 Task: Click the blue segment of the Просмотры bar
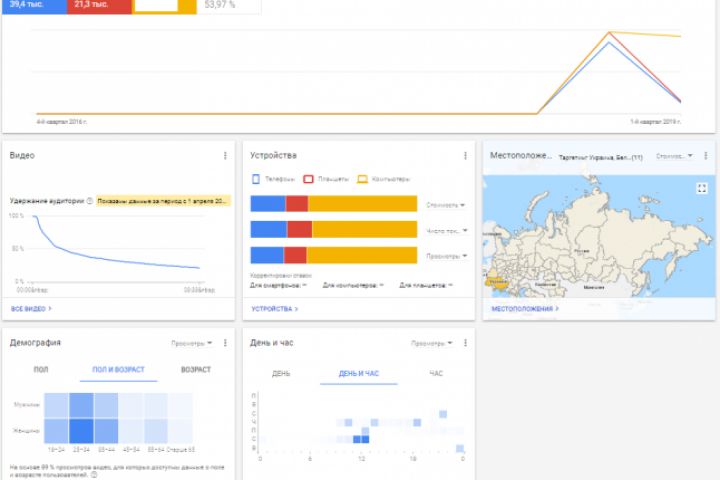pos(267,255)
